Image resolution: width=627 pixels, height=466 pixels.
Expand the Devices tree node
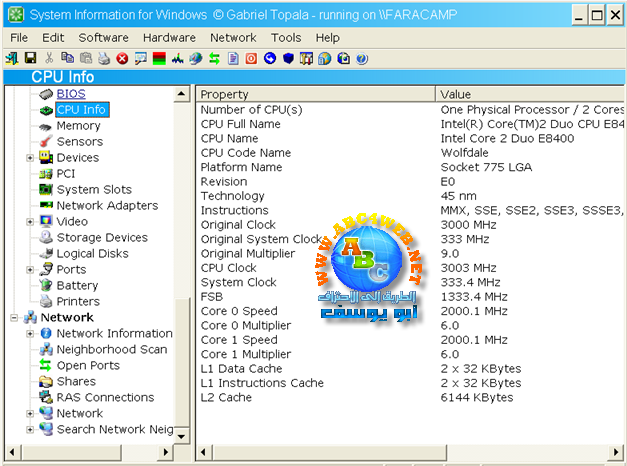click(x=30, y=158)
